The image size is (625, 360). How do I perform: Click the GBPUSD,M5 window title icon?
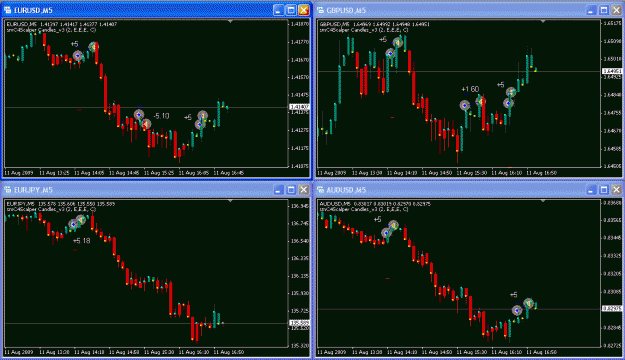[320, 10]
